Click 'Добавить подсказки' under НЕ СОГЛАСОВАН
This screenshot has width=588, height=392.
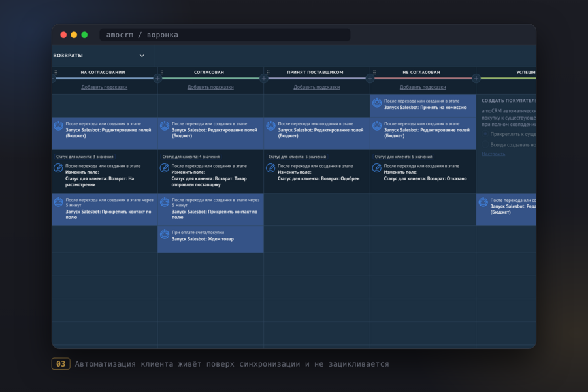(423, 87)
